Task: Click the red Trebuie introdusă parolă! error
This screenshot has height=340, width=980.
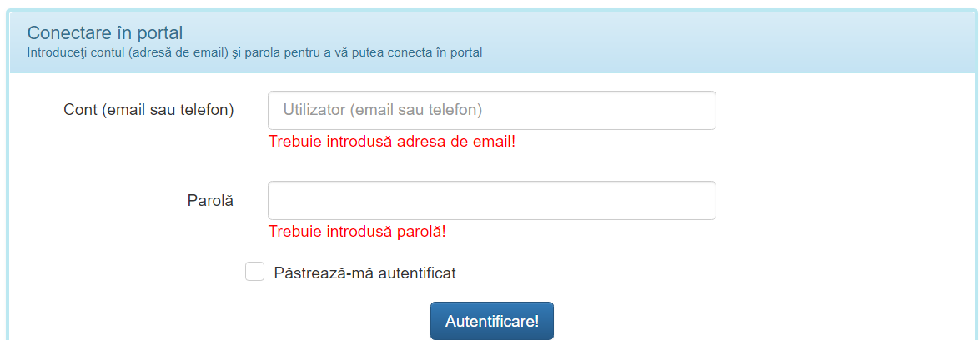Action: (x=357, y=231)
